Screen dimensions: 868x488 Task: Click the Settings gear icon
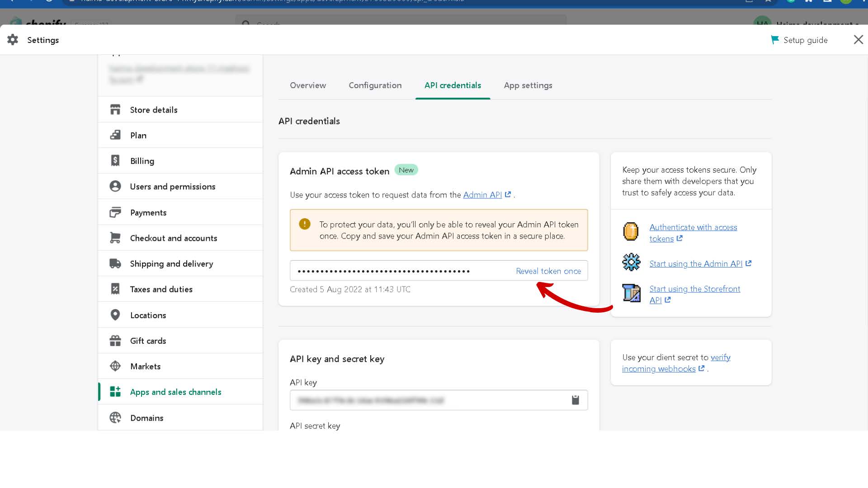(x=13, y=40)
